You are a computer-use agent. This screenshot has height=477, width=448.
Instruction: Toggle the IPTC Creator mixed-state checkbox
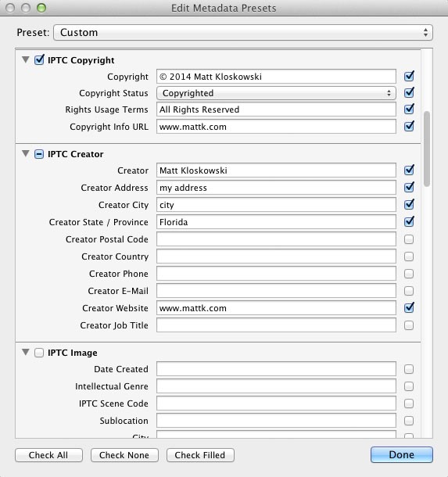39,154
